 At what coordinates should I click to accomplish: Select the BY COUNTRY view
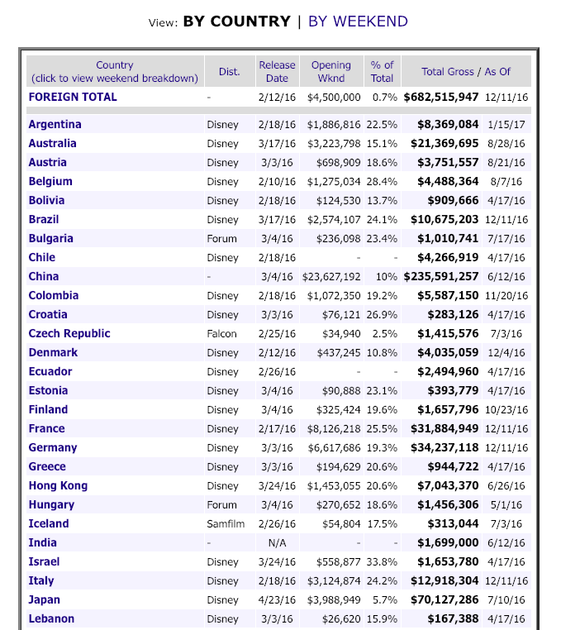click(237, 21)
